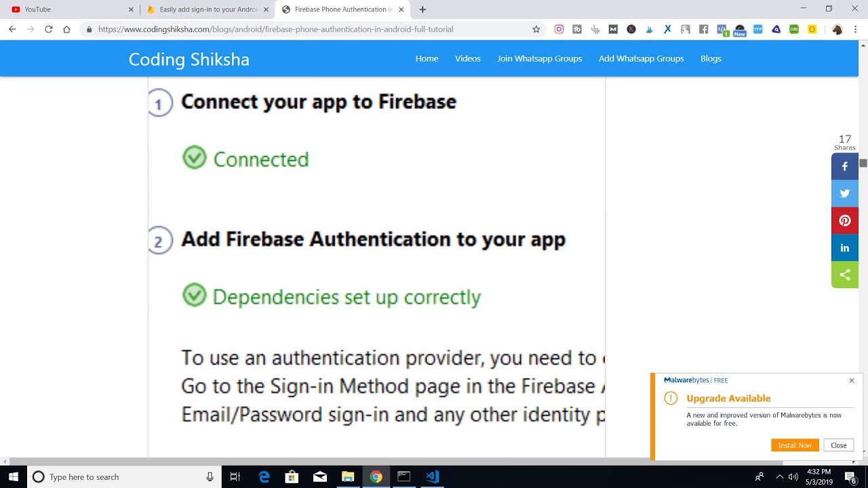Screen dimensions: 868x488
Task: Click the Instagram extension icon
Action: (559, 29)
